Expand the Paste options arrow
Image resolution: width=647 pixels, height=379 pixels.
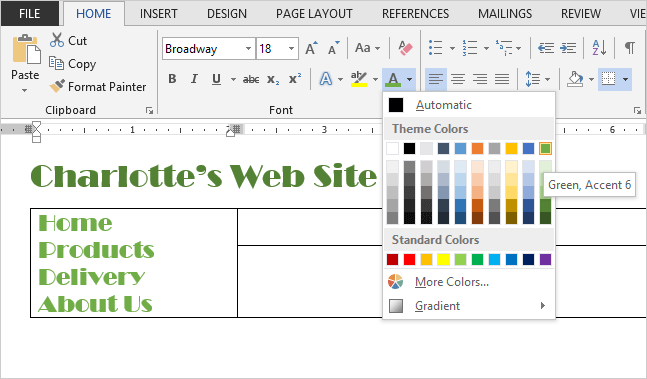[x=24, y=90]
